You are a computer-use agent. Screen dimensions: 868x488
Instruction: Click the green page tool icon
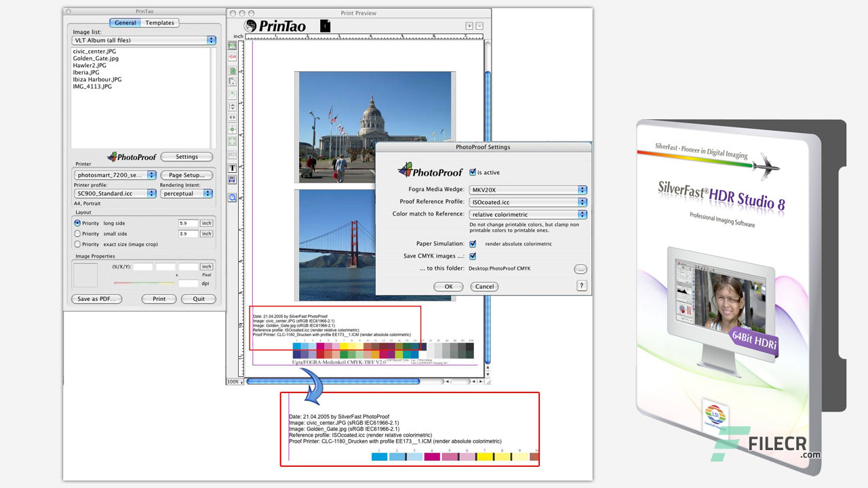point(233,70)
